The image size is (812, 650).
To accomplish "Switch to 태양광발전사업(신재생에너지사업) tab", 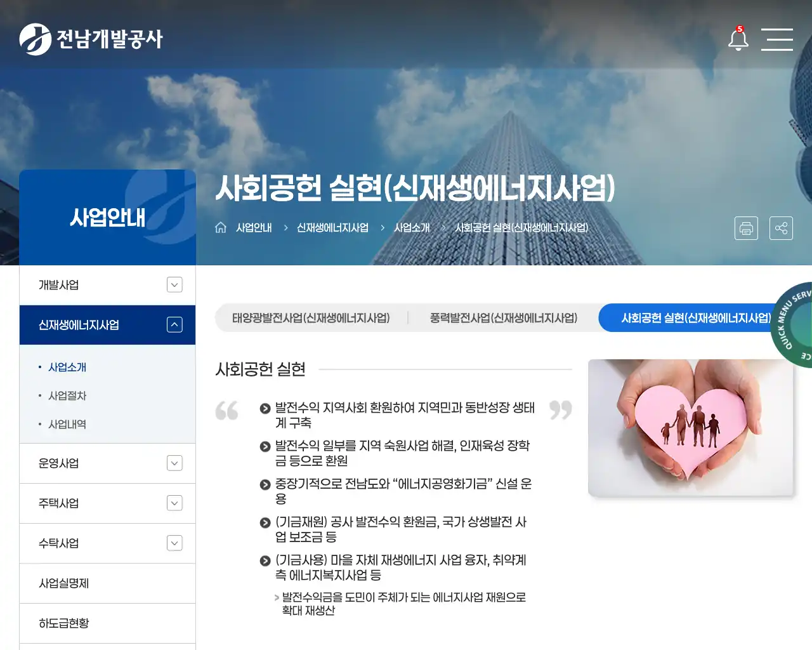I will (x=311, y=318).
